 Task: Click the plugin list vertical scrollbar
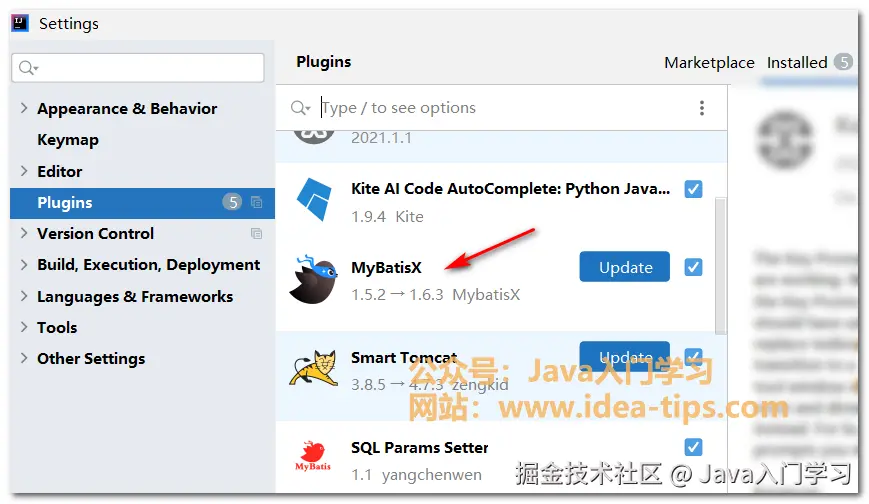[720, 266]
